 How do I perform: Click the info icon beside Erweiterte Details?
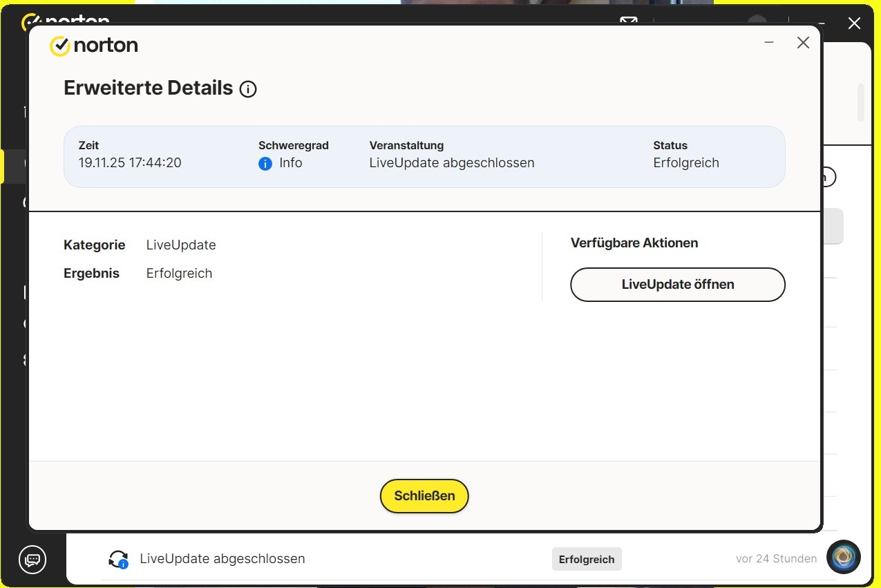pyautogui.click(x=248, y=89)
